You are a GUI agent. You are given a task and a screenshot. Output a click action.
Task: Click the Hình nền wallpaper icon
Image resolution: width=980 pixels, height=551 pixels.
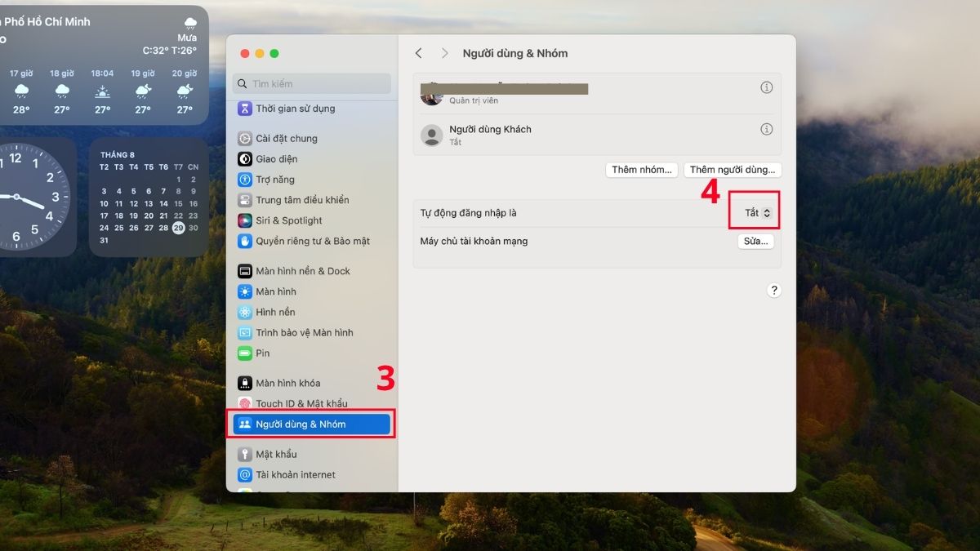point(244,312)
